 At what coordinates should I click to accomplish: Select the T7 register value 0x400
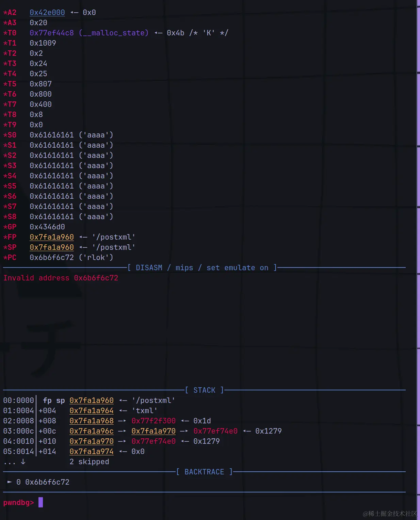41,104
